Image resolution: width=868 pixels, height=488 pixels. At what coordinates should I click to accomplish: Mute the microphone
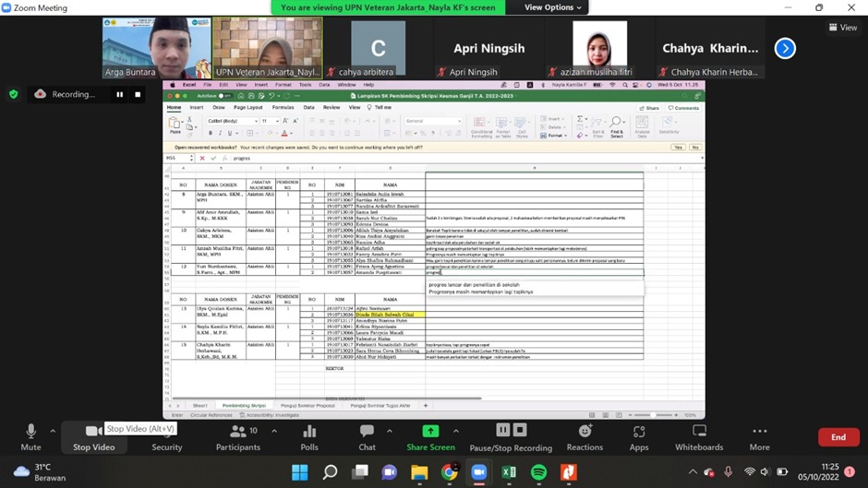pos(30,435)
